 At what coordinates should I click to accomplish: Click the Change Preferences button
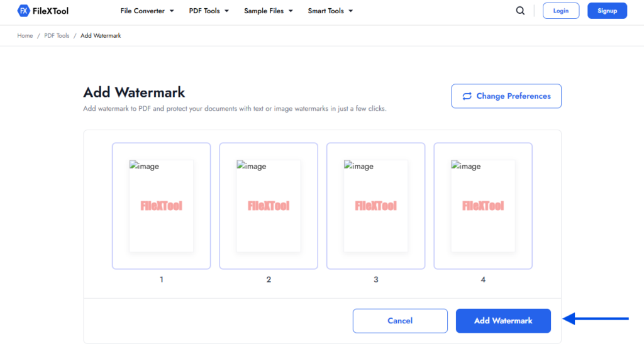[506, 96]
